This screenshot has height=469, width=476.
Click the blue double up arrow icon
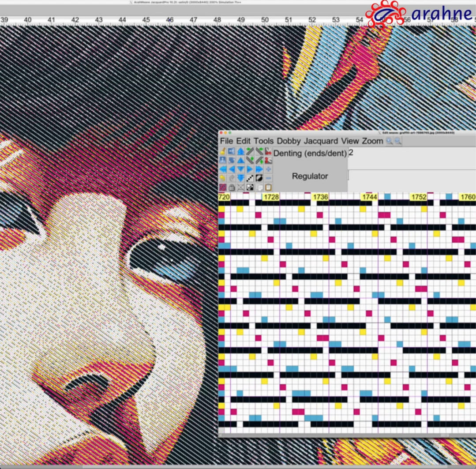(x=241, y=151)
